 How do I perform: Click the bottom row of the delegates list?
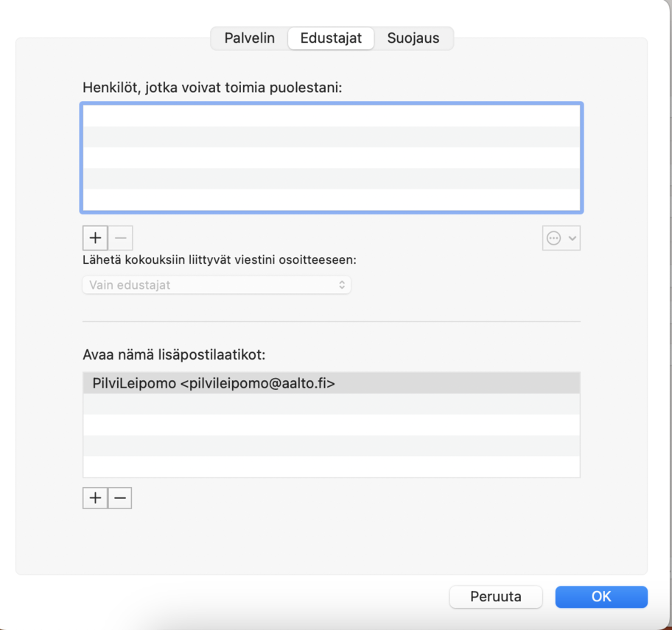(331, 200)
